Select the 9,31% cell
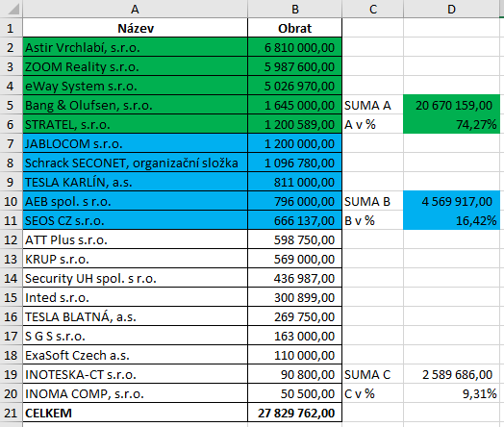504x427 pixels. click(451, 393)
